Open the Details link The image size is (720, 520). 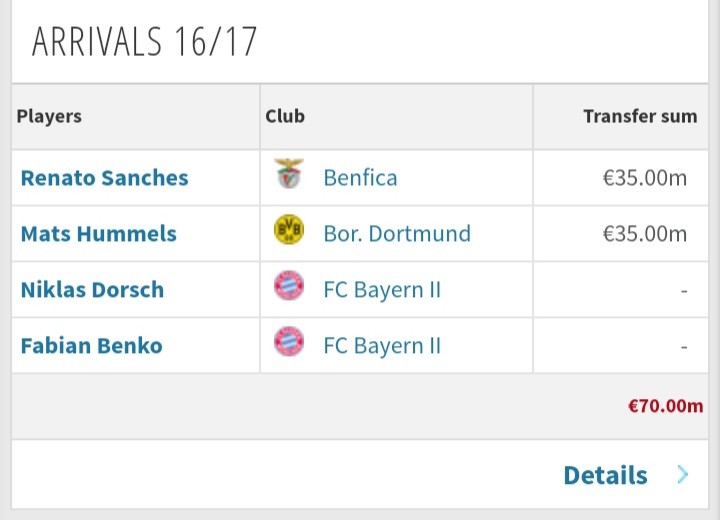pos(605,475)
